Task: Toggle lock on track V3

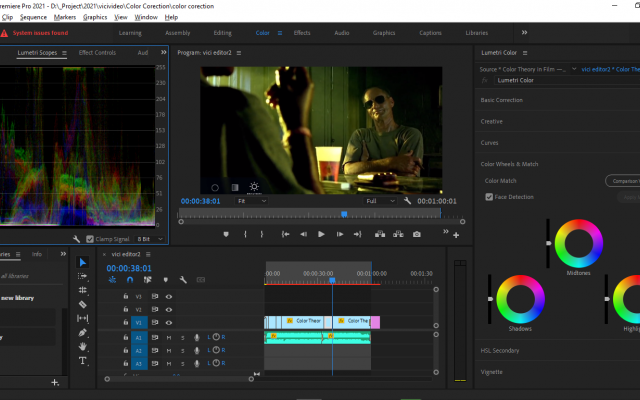Action: (x=126, y=296)
